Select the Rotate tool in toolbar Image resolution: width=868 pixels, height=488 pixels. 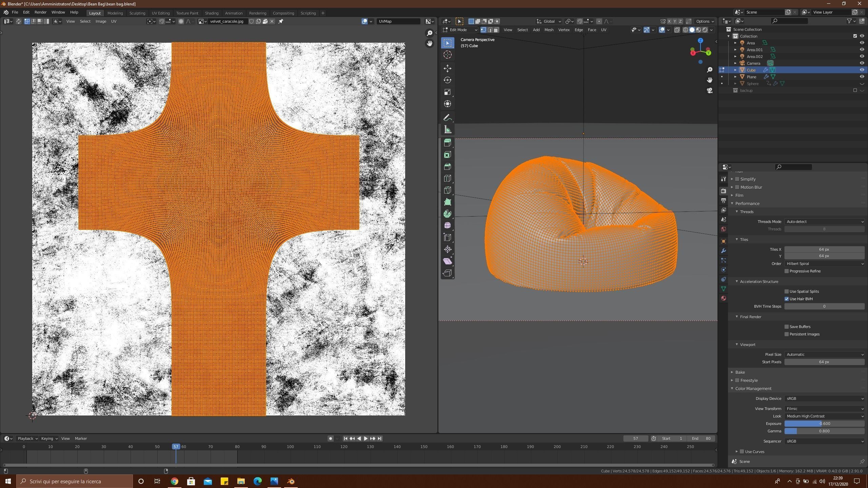[x=447, y=80]
